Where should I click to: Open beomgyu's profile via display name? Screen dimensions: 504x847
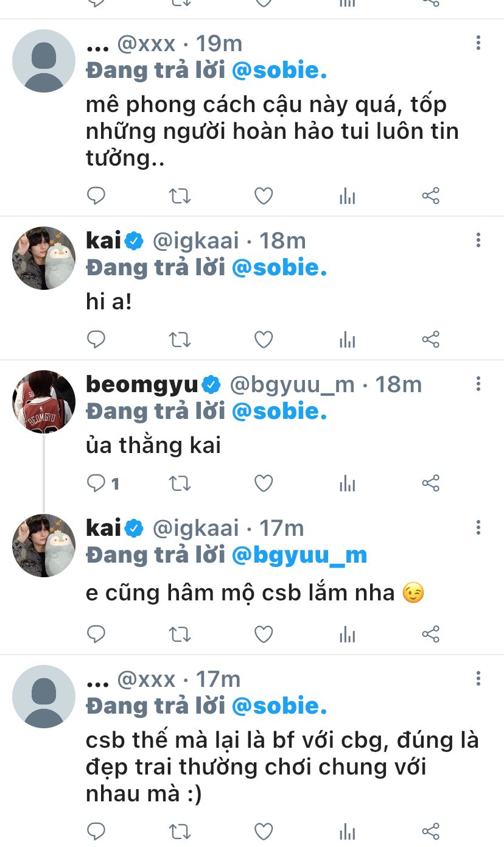click(142, 384)
